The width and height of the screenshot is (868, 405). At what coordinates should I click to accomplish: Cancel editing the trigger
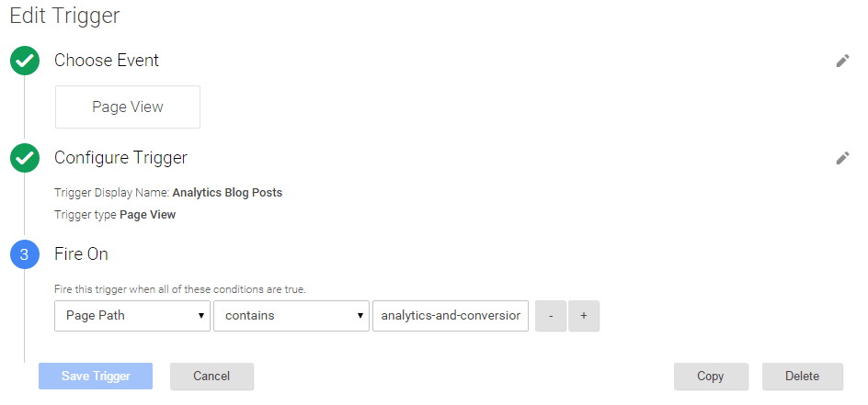pyautogui.click(x=211, y=377)
